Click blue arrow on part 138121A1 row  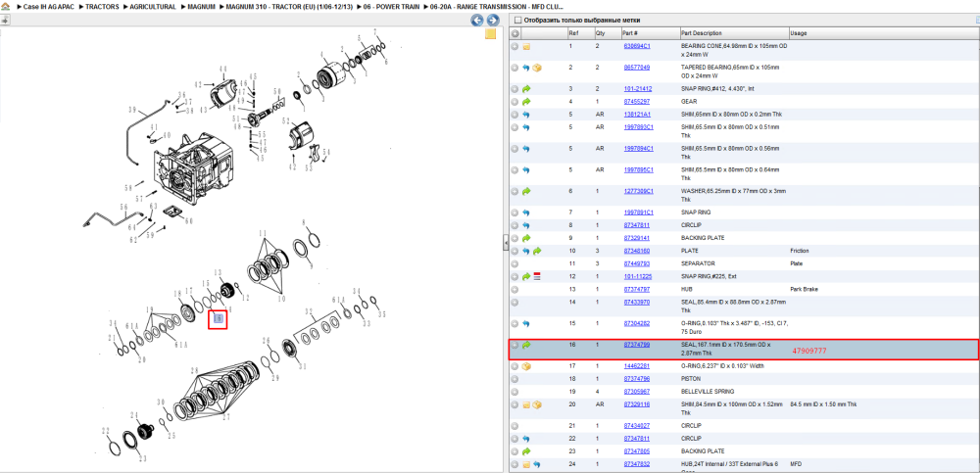526,115
